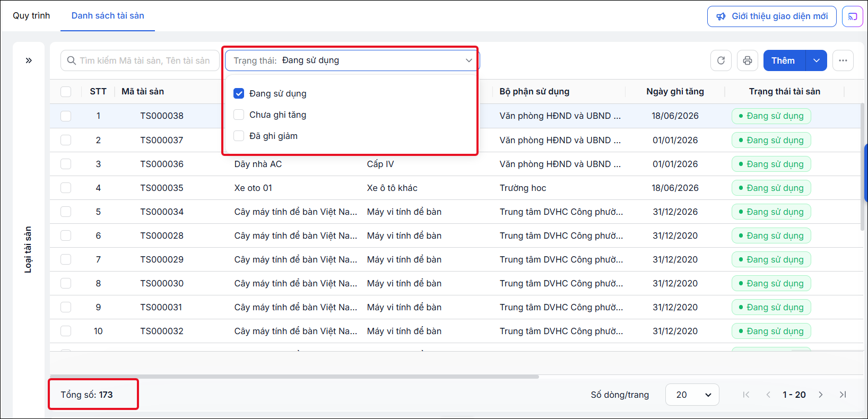The image size is (868, 419).
Task: Click the 31/12/2026 date cell
Action: (x=675, y=212)
